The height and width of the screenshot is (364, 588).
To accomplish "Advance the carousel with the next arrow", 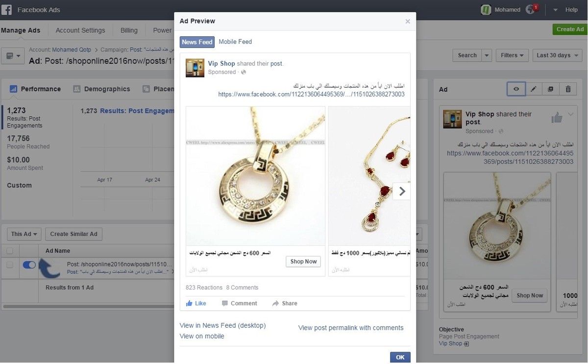I will click(402, 191).
